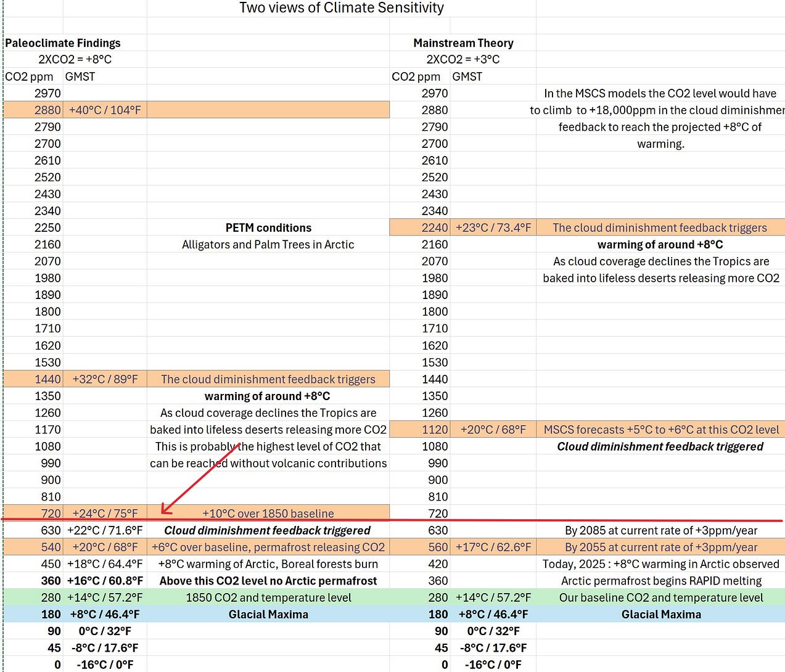Viewport: 785px width, 672px height.
Task: Select the "+23°C / 73.4°F" temperature cell
Action: [493, 228]
